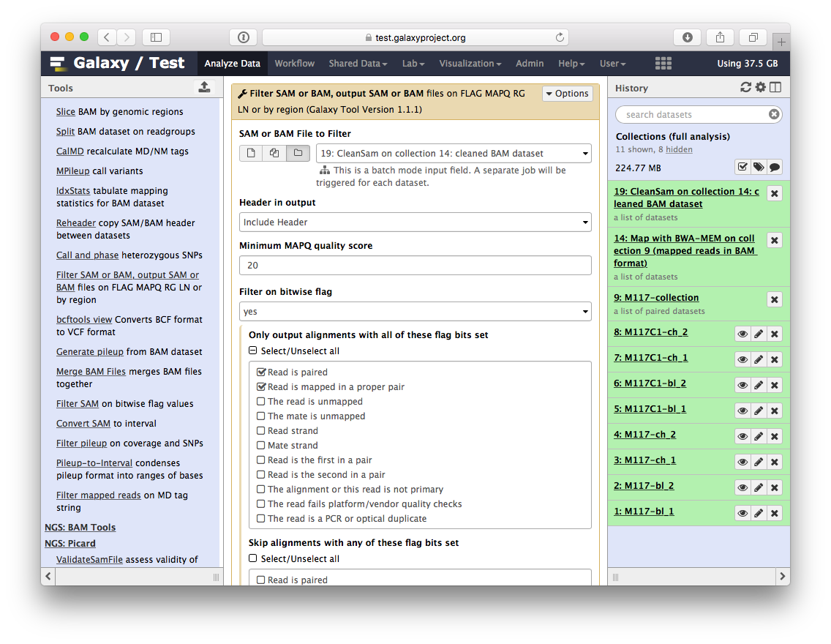Image resolution: width=831 pixels, height=644 pixels.
Task: Open the Admin page
Action: [x=530, y=63]
